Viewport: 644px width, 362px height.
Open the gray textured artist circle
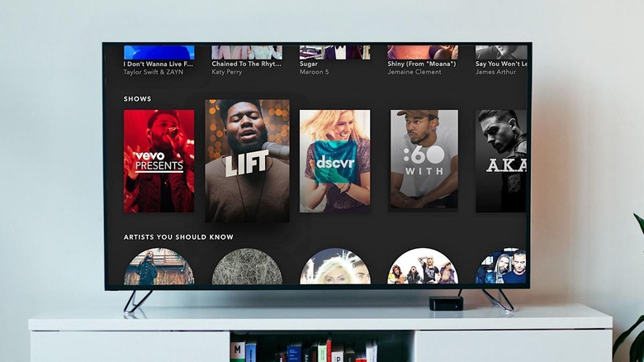(247, 267)
